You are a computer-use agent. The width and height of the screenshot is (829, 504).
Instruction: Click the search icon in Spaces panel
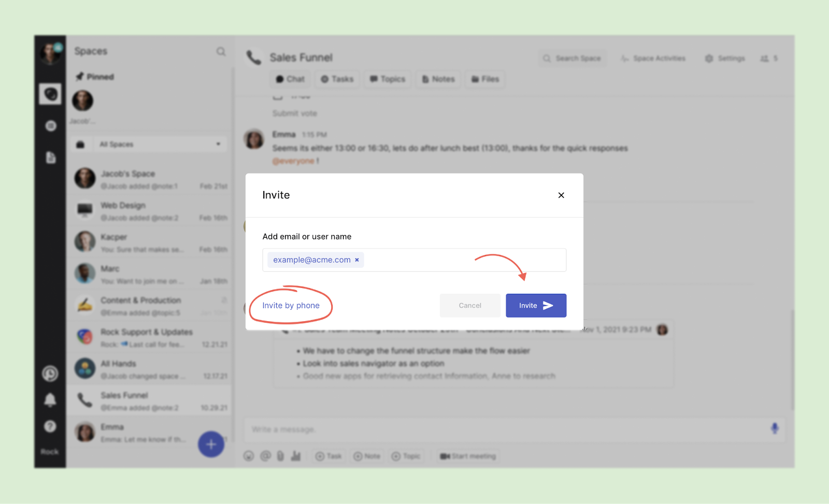click(x=221, y=51)
